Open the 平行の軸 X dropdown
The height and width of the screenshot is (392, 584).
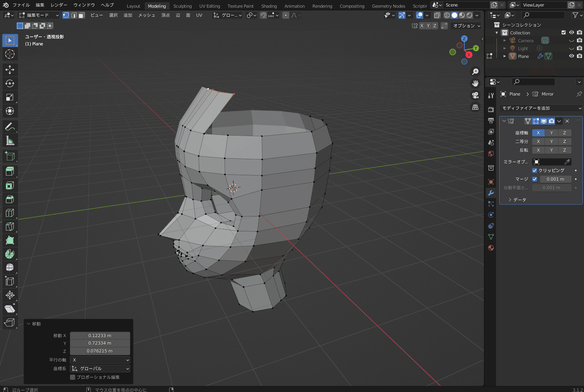coord(100,360)
